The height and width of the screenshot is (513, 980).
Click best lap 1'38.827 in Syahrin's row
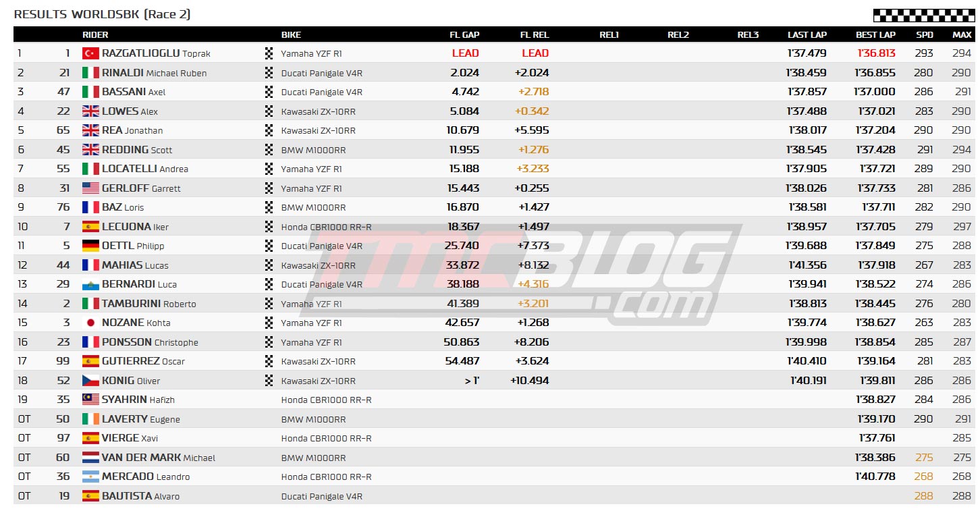click(876, 400)
